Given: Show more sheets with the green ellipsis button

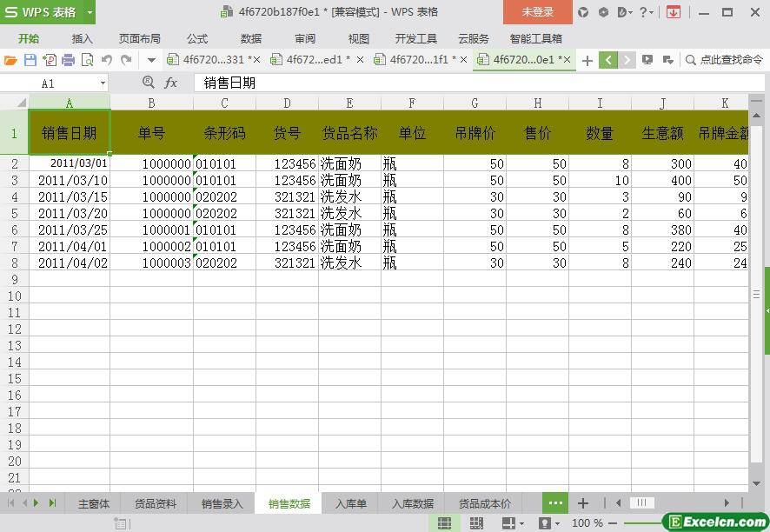Looking at the screenshot, I should pos(554,503).
